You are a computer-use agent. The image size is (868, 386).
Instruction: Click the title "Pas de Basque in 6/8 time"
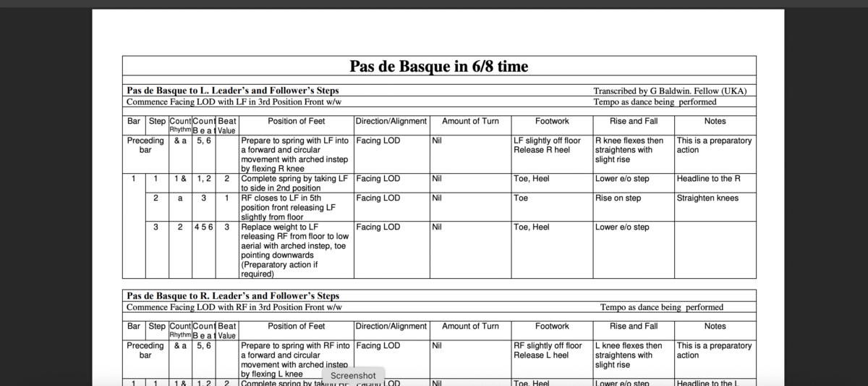(x=439, y=67)
